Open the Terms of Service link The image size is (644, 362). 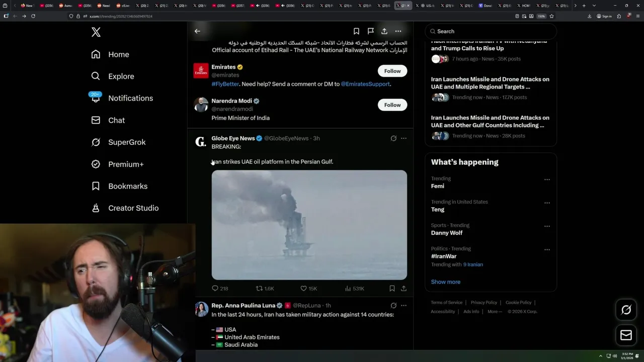pos(446,303)
